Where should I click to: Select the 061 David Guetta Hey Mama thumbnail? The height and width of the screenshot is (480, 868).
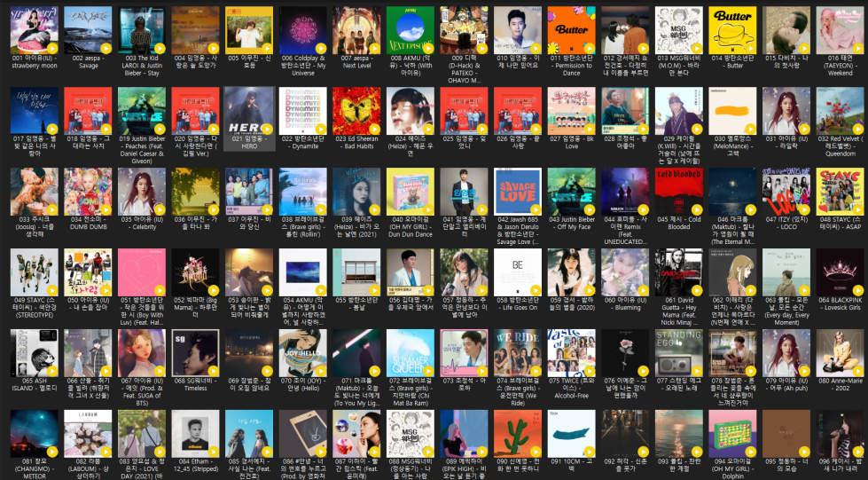click(x=678, y=272)
